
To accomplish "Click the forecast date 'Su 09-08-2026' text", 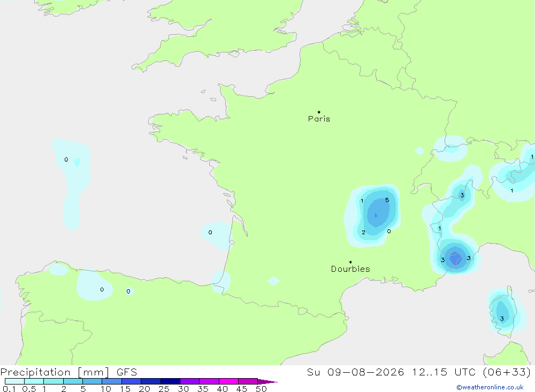I will coord(355,372).
